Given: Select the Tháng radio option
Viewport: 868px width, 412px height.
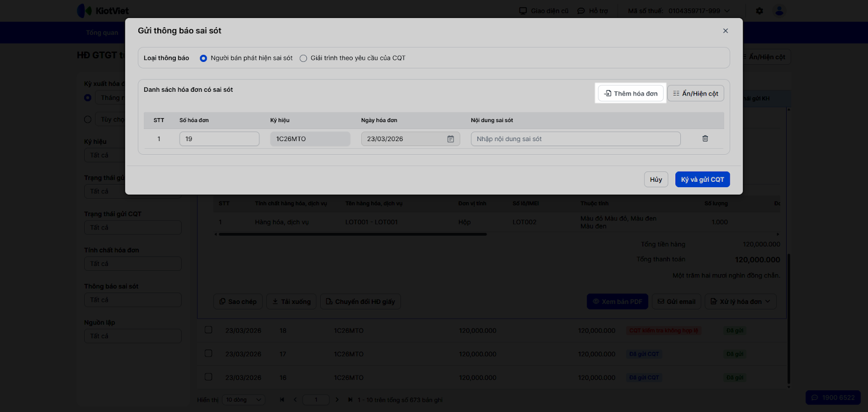Looking at the screenshot, I should [x=88, y=98].
